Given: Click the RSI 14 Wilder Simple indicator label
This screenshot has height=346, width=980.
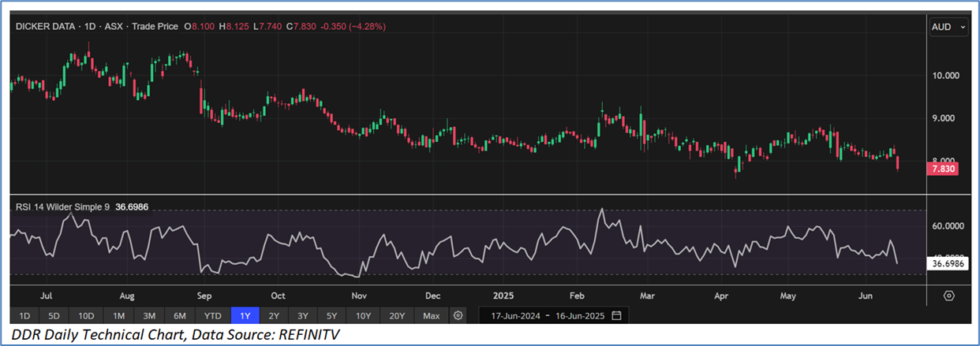Looking at the screenshot, I should tap(63, 207).
